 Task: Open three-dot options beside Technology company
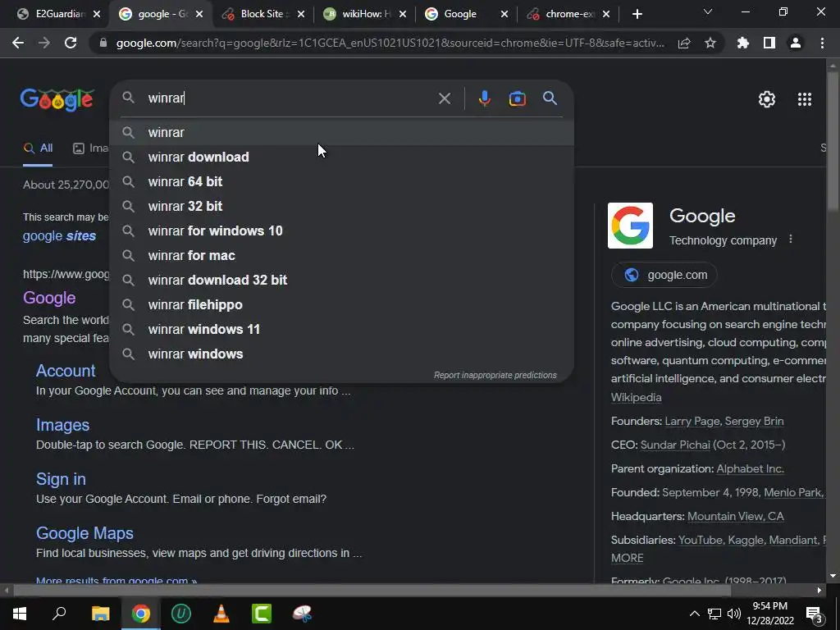pyautogui.click(x=791, y=240)
